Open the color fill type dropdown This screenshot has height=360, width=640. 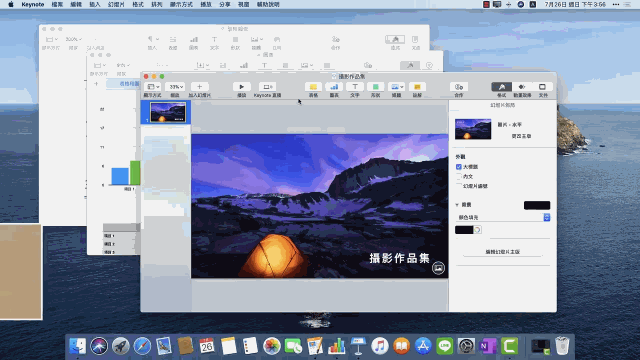pyautogui.click(x=503, y=217)
